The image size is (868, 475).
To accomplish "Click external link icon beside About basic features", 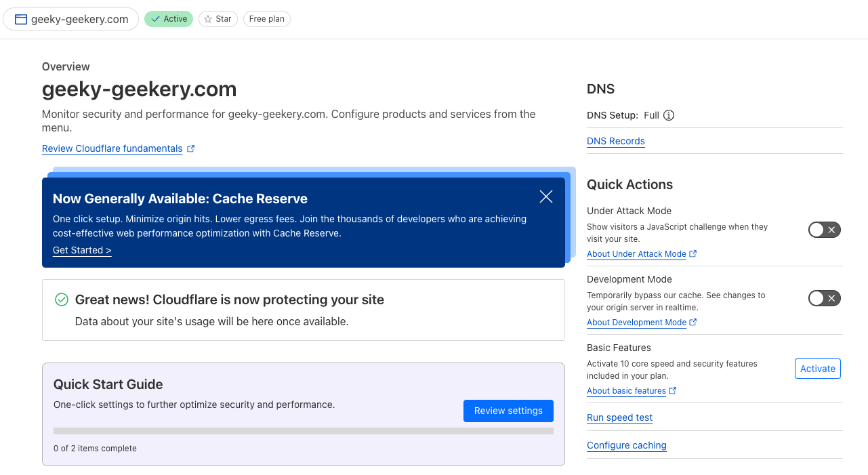I will (x=673, y=391).
